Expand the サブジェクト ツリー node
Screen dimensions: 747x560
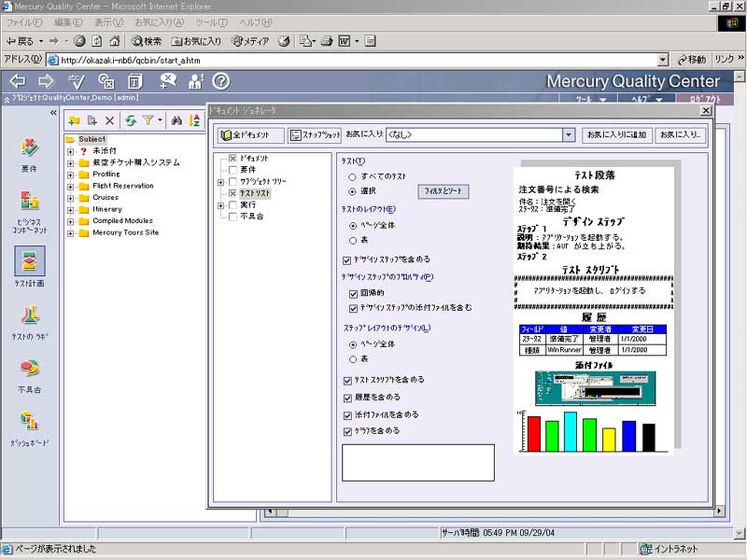tap(220, 182)
